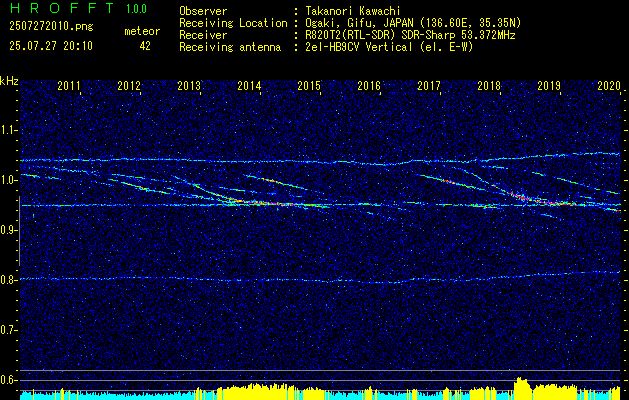Click the meteor count 42
Image resolution: width=629 pixels, height=400 pixels.
pyautogui.click(x=145, y=46)
